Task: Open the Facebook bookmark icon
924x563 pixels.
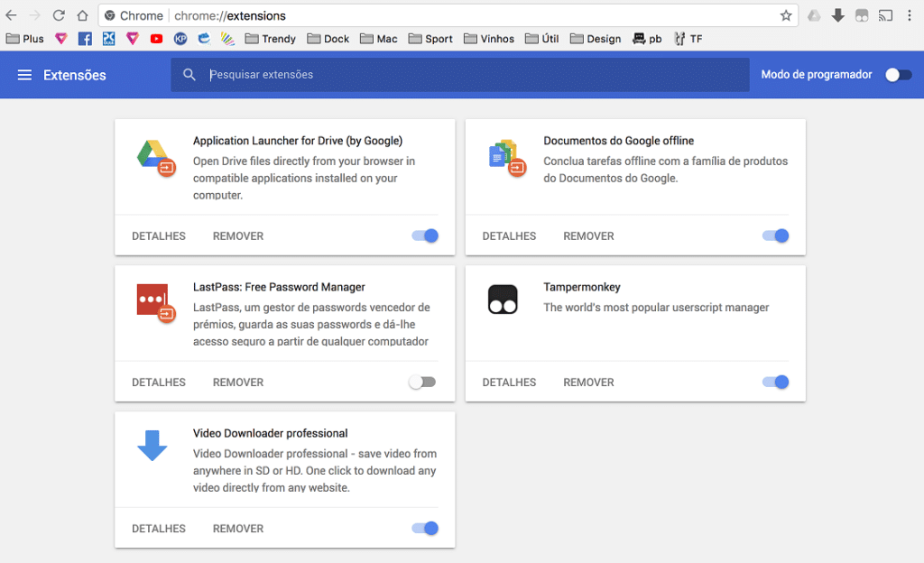Action: (85, 39)
